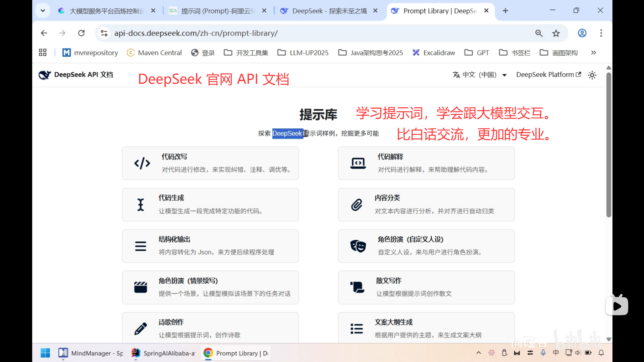Open the 结构化输出 prompt card
The height and width of the screenshot is (362, 644).
pos(210,246)
